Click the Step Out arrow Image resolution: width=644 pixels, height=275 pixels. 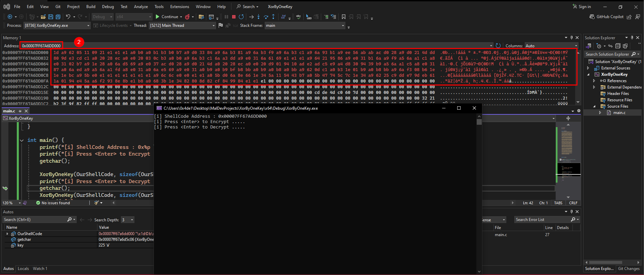(x=273, y=17)
